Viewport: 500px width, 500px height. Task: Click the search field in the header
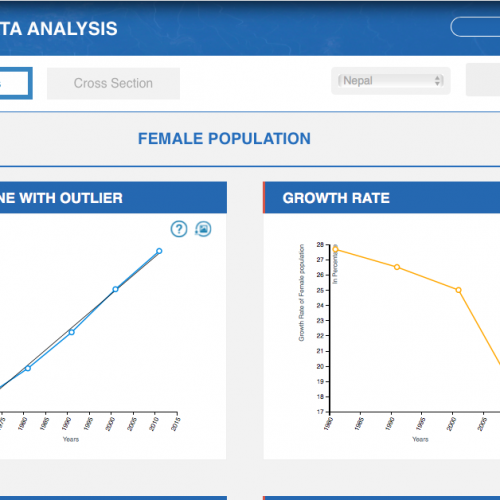[x=475, y=27]
